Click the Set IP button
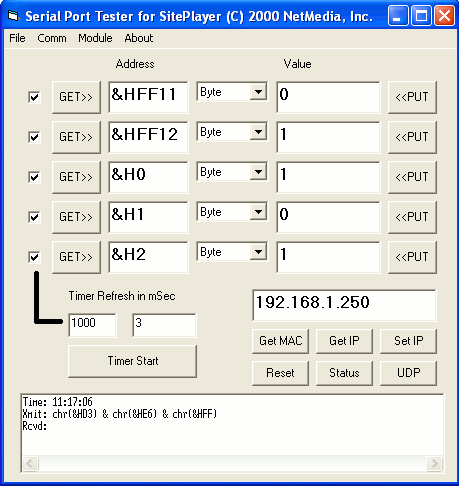The width and height of the screenshot is (459, 486). click(408, 341)
